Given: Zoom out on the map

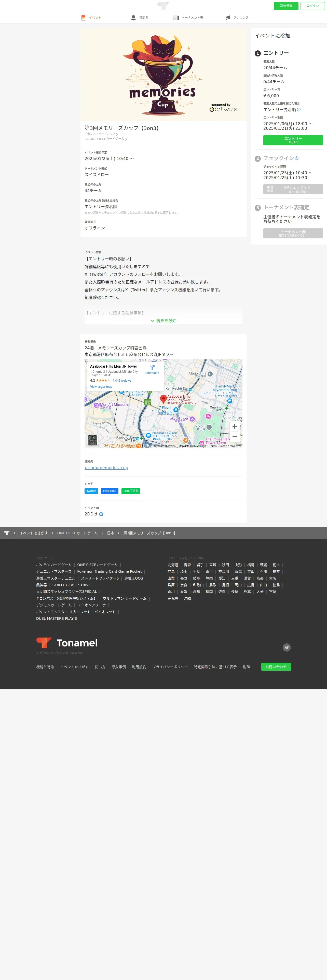Looking at the screenshot, I should point(235,437).
